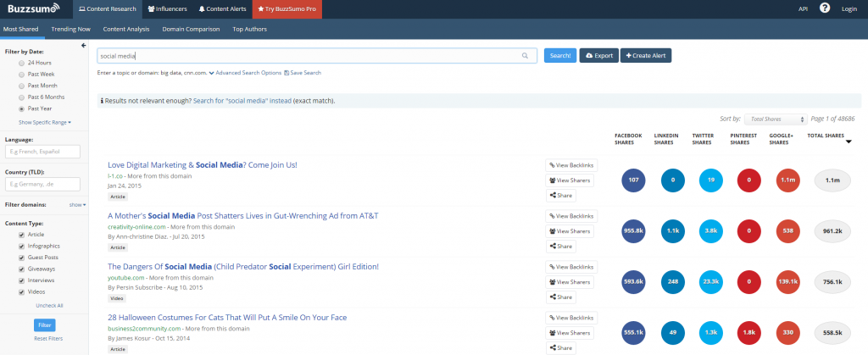Screen dimensions: 868x355
Task: Switch to Domain Comparison tab
Action: tap(191, 30)
